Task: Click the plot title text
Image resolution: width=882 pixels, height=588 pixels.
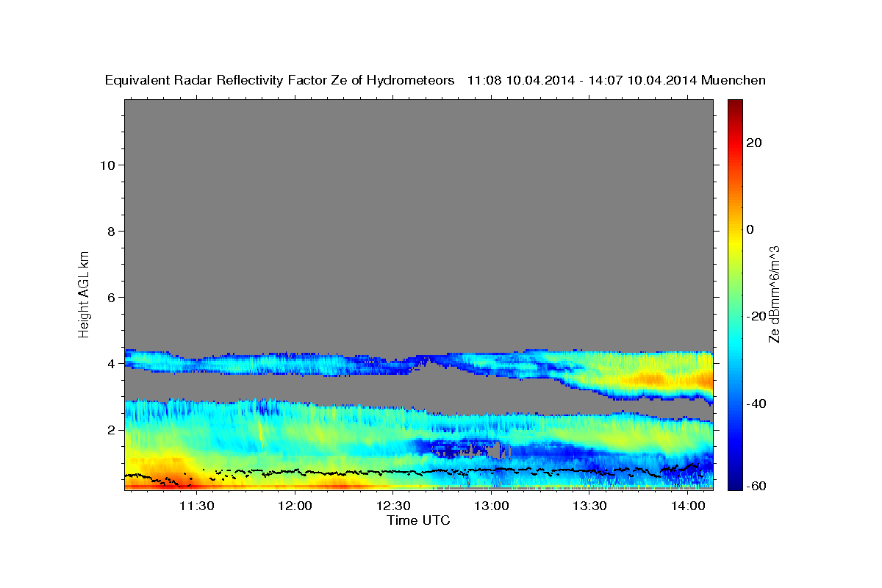Action: pos(436,80)
